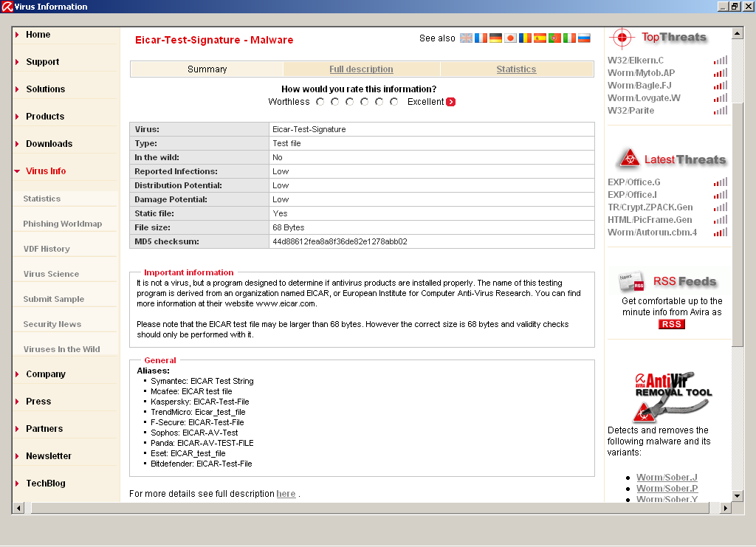Viewport: 756px width, 547px height.
Task: Follow the 'here' full description link
Action: (286, 494)
